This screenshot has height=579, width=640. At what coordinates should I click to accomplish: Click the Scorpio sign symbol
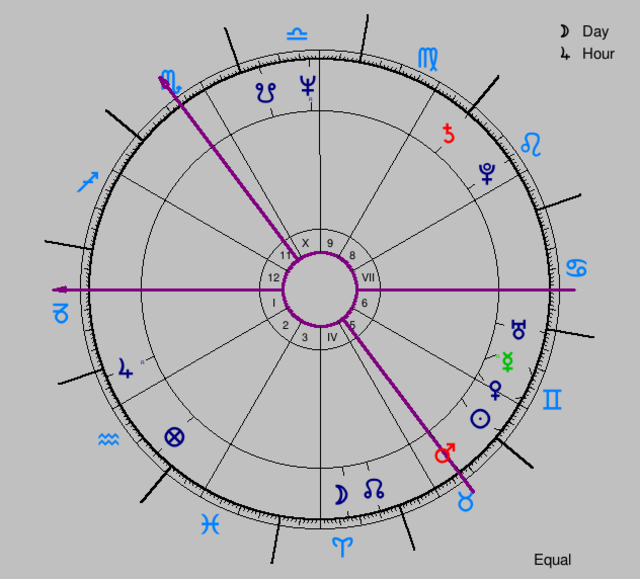171,82
